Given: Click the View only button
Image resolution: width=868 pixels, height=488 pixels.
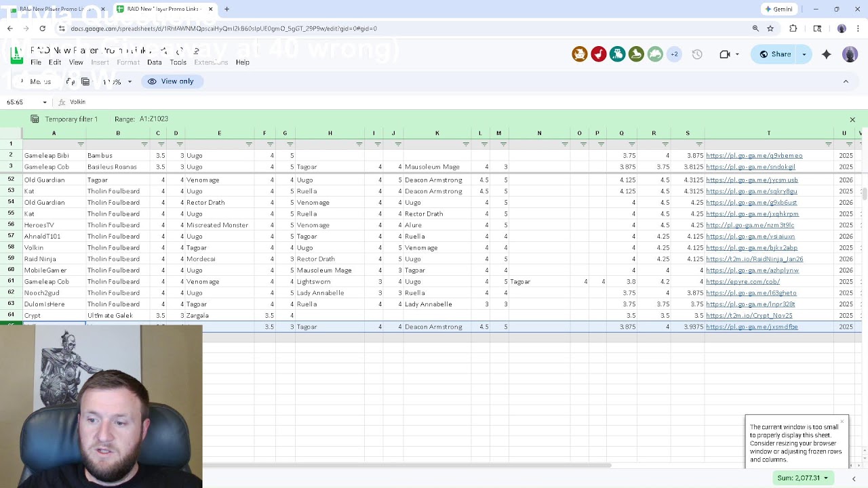Looking at the screenshot, I should click(171, 81).
